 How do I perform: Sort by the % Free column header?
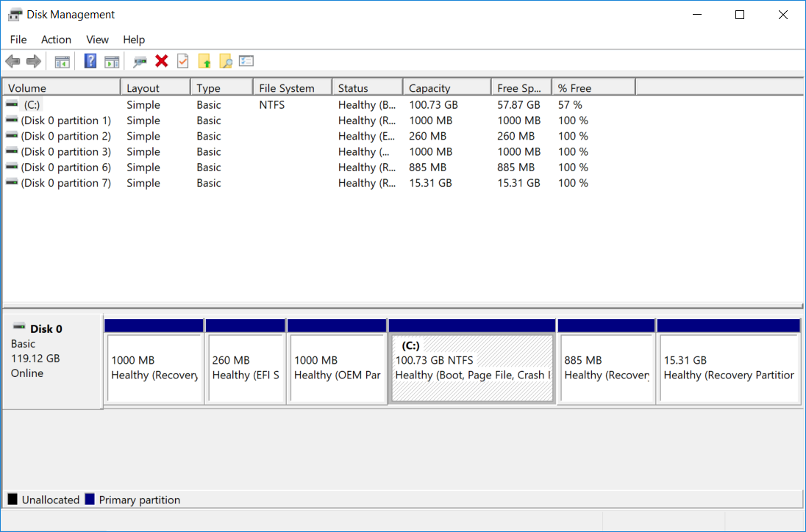pos(594,88)
